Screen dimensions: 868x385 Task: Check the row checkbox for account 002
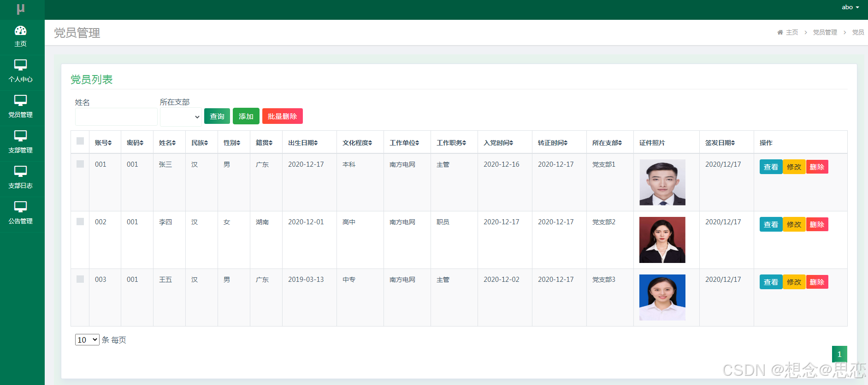tap(80, 222)
